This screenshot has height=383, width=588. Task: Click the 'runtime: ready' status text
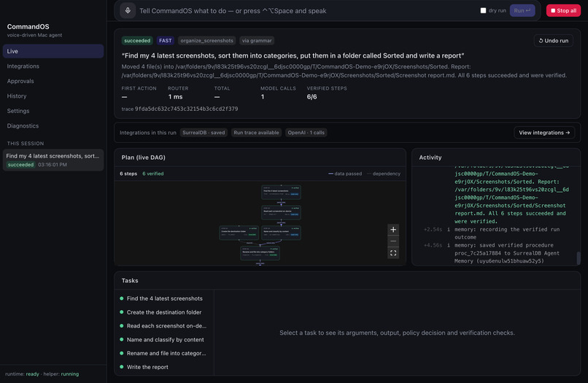click(22, 374)
